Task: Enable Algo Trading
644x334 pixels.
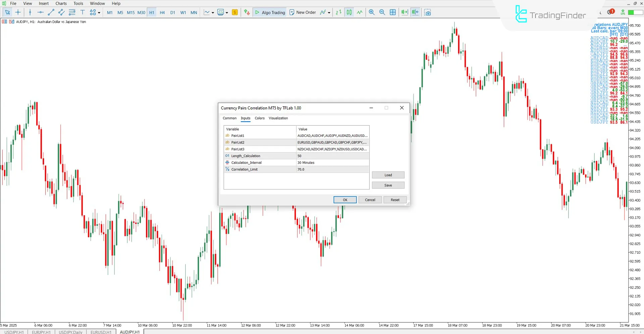Action: coord(269,12)
